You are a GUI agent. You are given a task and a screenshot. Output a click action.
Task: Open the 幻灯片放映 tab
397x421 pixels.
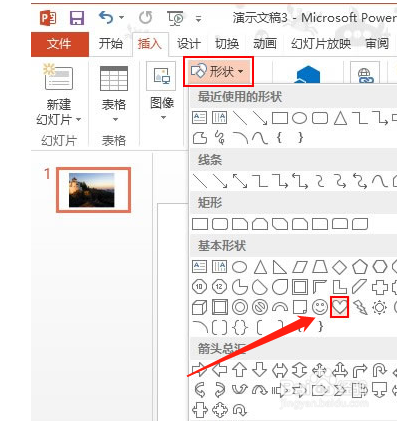pyautogui.click(x=321, y=44)
